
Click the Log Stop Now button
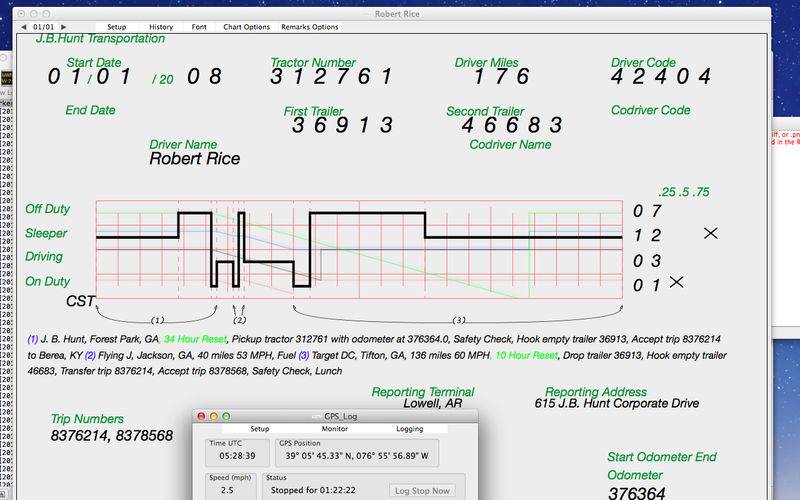coord(422,491)
